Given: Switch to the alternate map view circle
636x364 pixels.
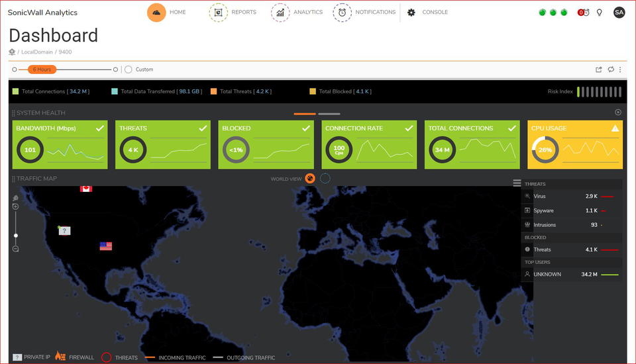Looking at the screenshot, I should point(325,179).
